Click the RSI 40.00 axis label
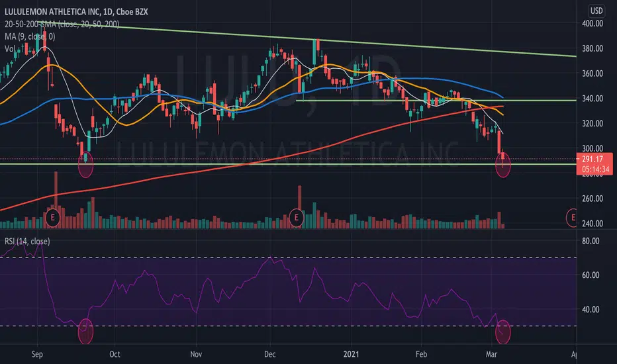The image size is (617, 364). coord(591,309)
